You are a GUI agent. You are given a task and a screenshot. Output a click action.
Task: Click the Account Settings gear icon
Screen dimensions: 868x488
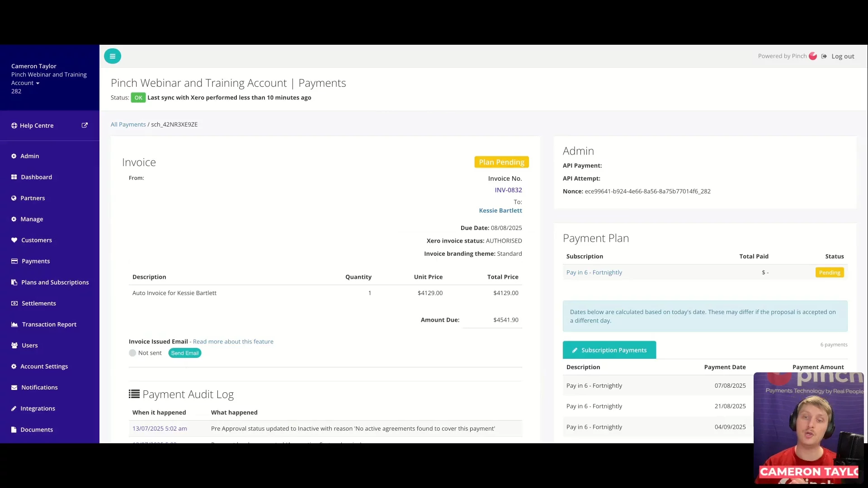(x=14, y=366)
